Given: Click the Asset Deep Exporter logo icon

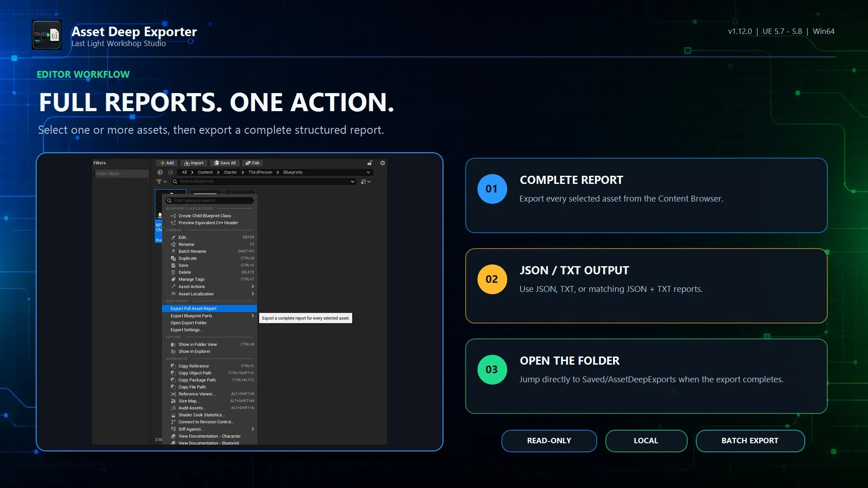Looking at the screenshot, I should pos(47,35).
